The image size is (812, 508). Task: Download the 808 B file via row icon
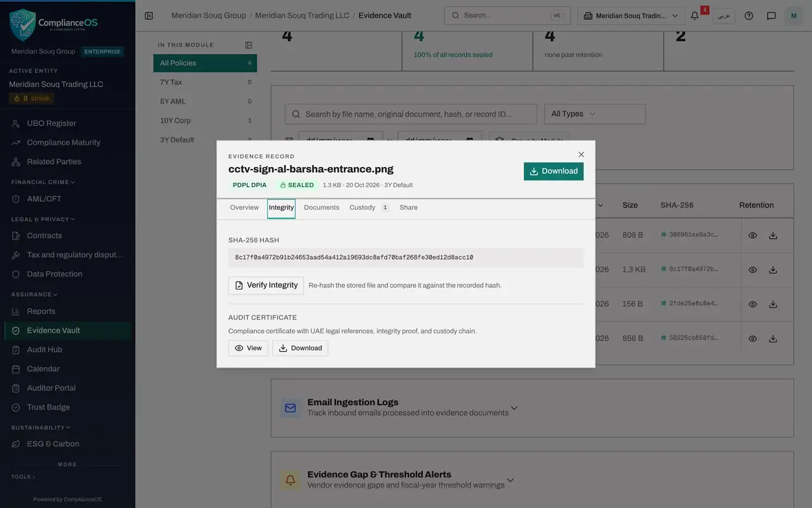tap(773, 235)
